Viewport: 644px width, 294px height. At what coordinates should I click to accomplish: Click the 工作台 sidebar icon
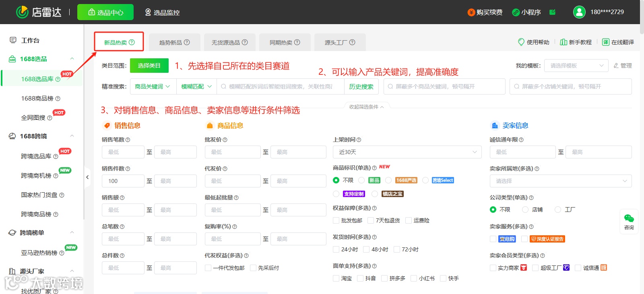tap(13, 40)
